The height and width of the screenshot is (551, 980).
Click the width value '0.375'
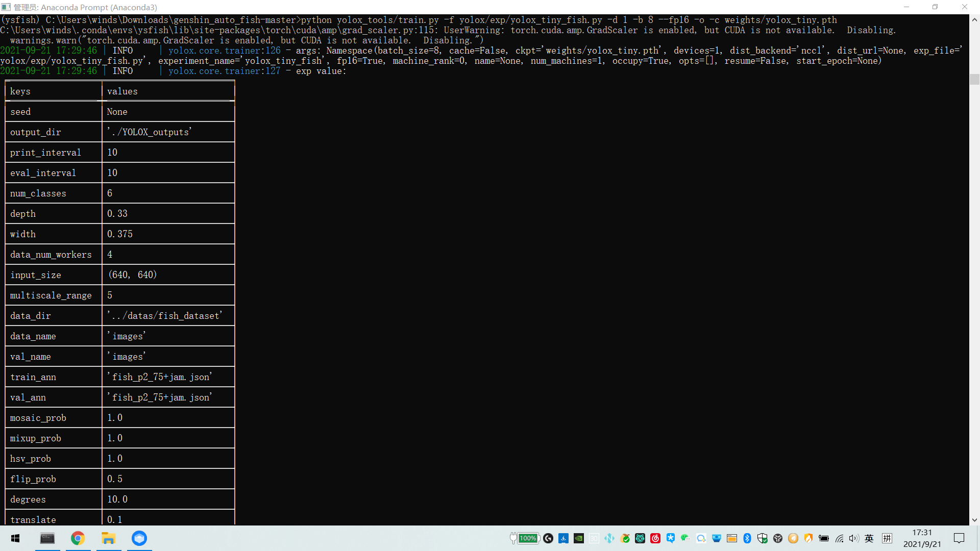(x=120, y=234)
